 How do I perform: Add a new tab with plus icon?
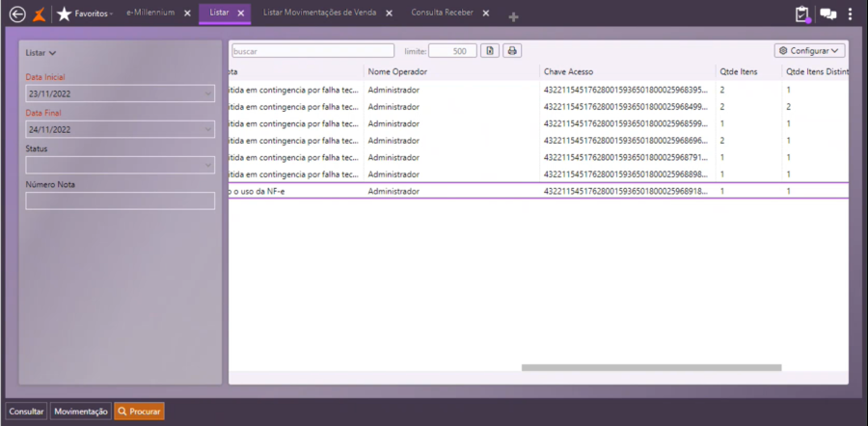pyautogui.click(x=513, y=16)
